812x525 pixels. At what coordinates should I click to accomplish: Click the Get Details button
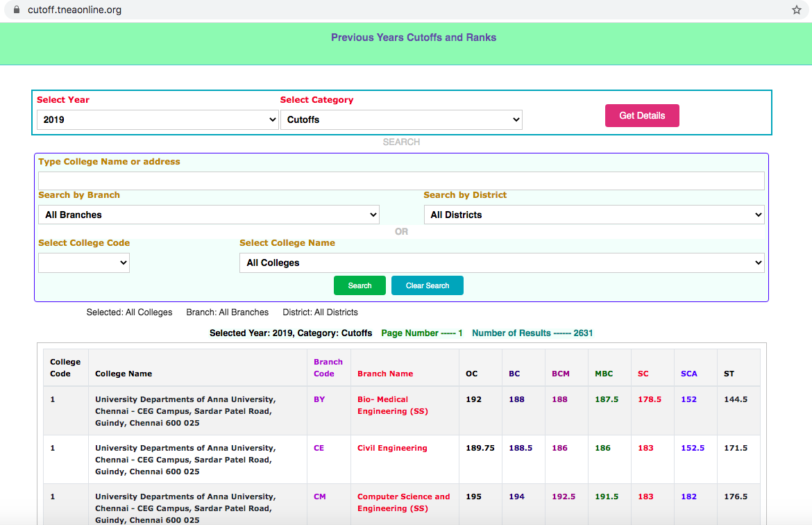pyautogui.click(x=642, y=115)
